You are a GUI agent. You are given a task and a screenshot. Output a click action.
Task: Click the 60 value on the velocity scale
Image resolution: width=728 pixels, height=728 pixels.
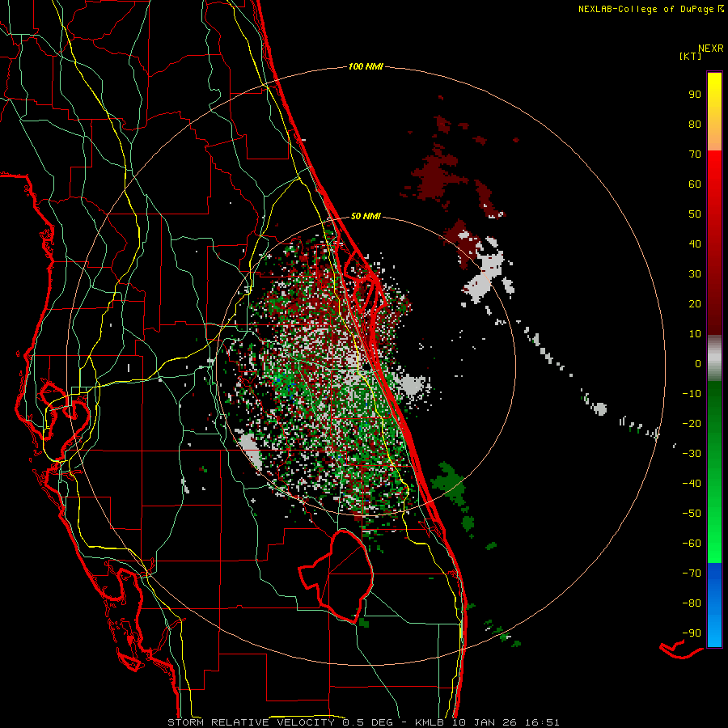tap(695, 184)
